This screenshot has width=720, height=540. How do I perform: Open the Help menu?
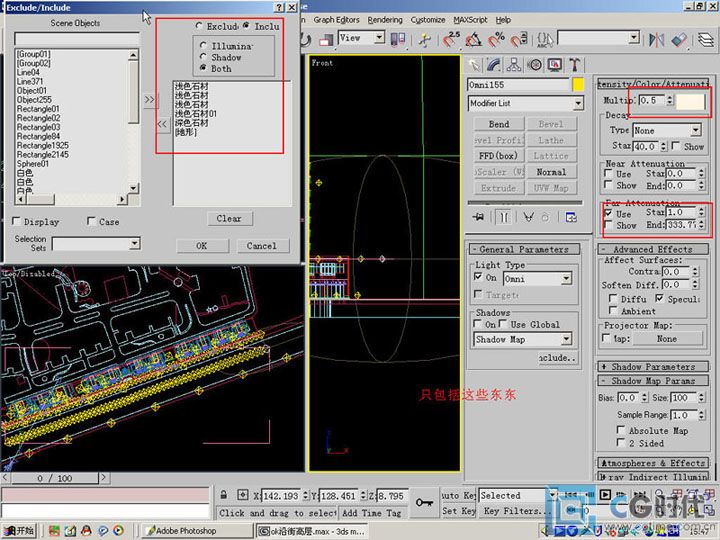(x=503, y=20)
